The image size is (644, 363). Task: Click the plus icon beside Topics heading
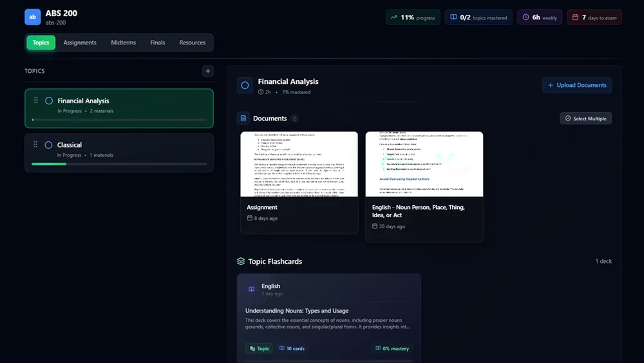[x=207, y=71]
